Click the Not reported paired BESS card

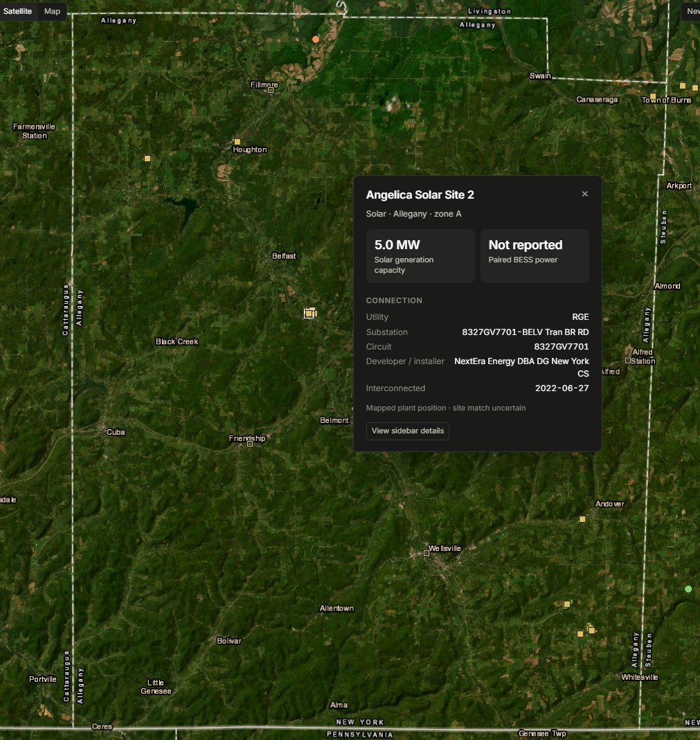tap(535, 256)
